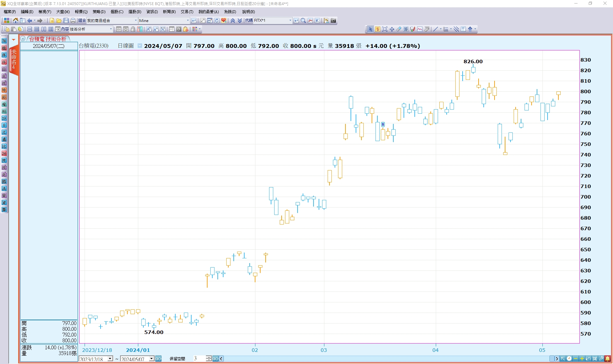
Task: Select the move crosshair arrows tool
Action: 392,29
